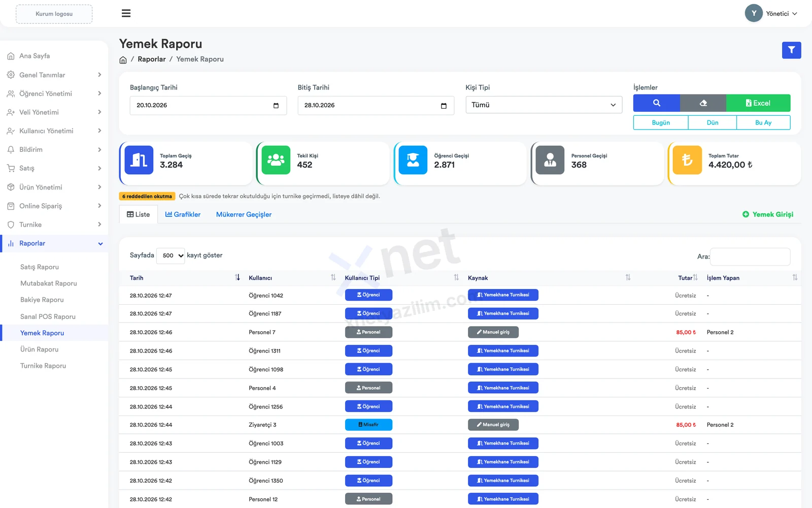Image resolution: width=812 pixels, height=508 pixels.
Task: Open the Başlangıç Tarihi calendar icon
Action: (x=276, y=106)
